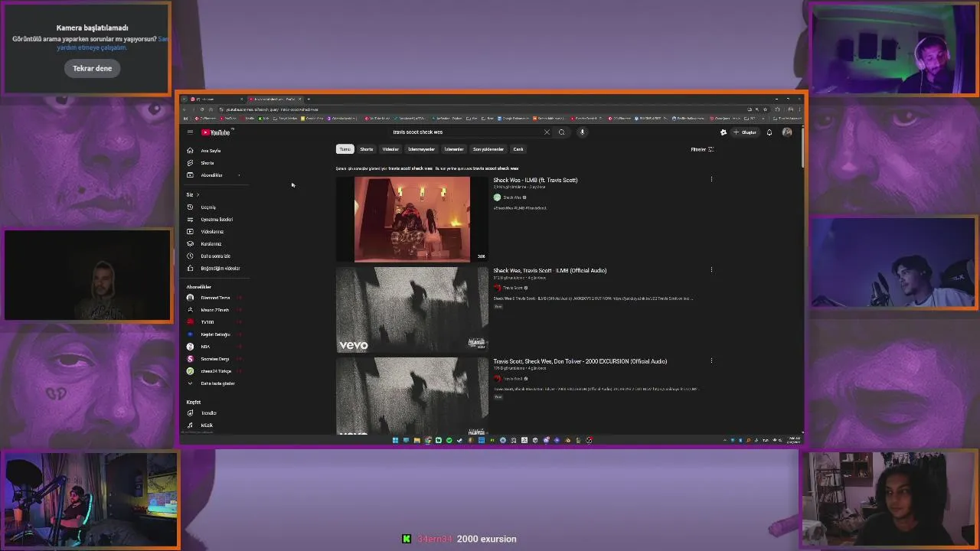980x551 pixels.
Task: Play the ILMB Official Audio vevo thumbnail
Action: tap(412, 310)
